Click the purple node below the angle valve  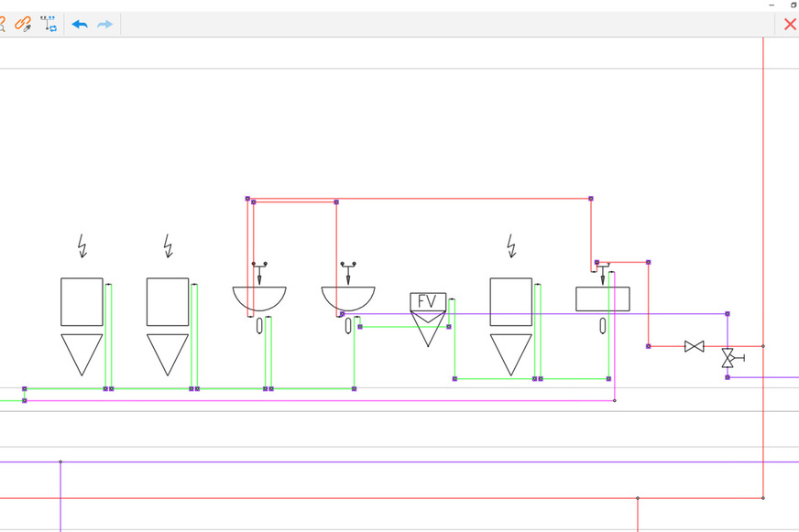(728, 377)
